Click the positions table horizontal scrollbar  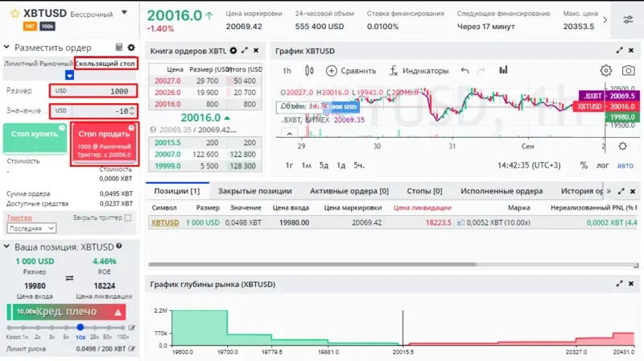click(312, 264)
